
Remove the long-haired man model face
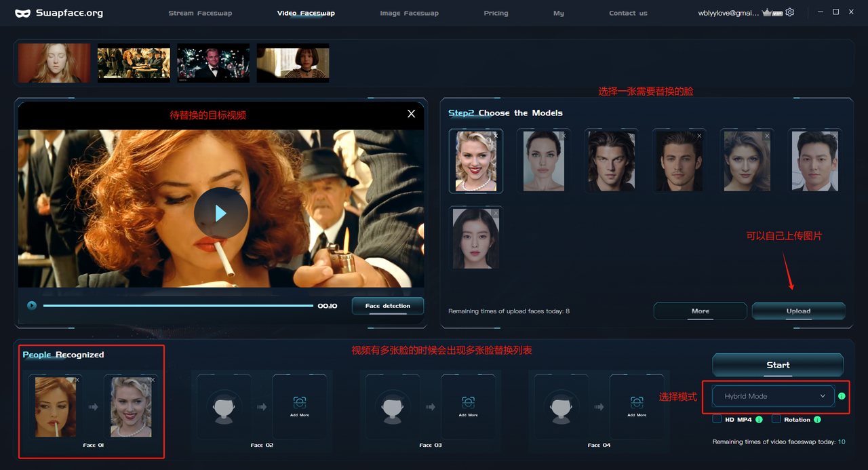point(631,136)
